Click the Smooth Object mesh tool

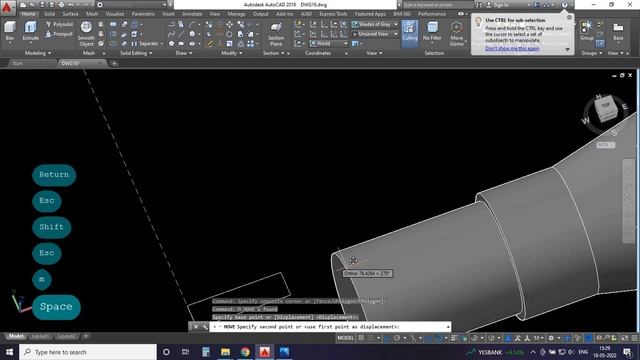[86, 33]
